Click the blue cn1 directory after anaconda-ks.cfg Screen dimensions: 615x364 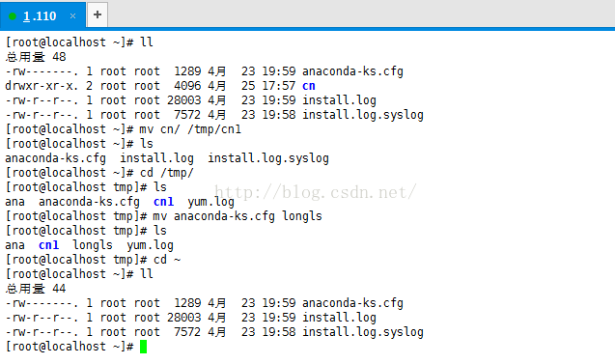click(x=163, y=202)
